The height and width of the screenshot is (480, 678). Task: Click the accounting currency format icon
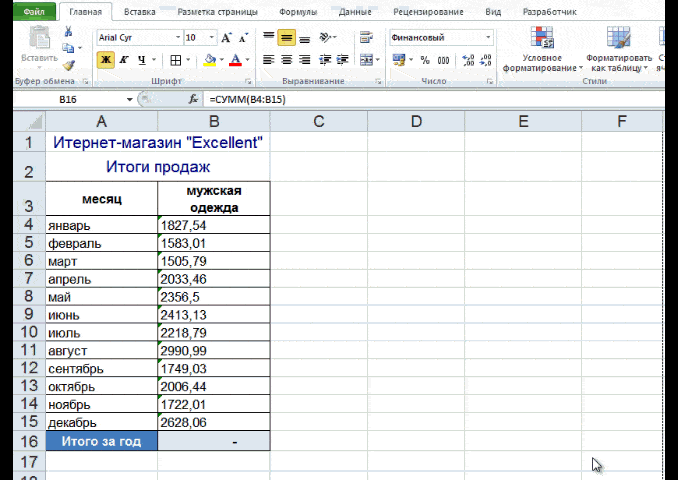coord(398,60)
